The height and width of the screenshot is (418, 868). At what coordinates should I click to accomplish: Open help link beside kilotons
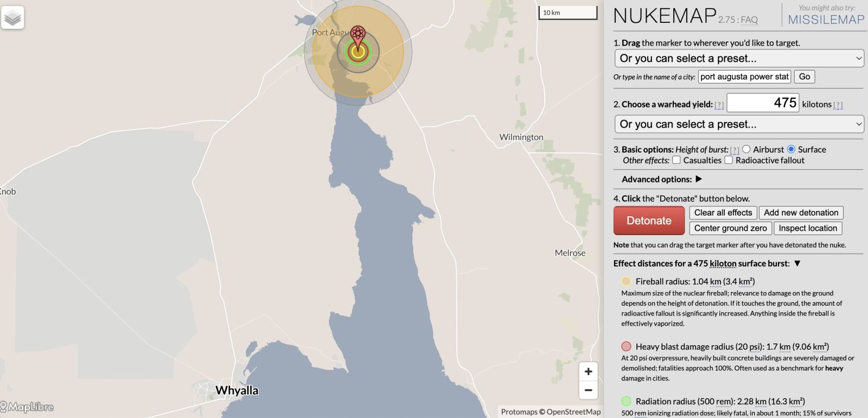click(x=838, y=105)
